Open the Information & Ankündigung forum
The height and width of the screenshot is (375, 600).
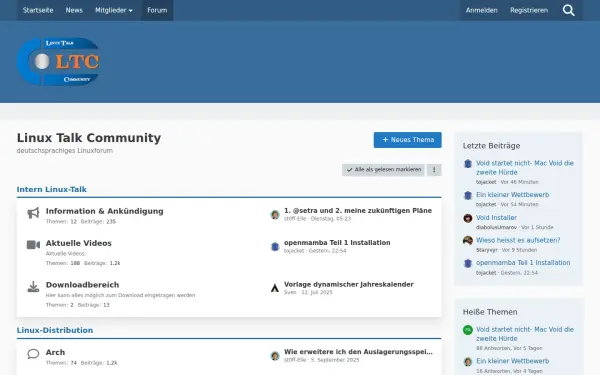tap(104, 211)
